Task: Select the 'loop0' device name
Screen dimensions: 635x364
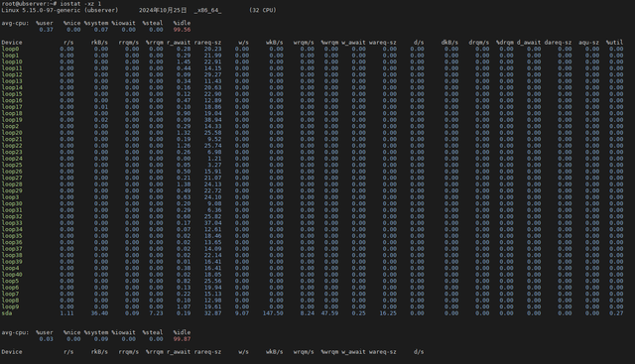Action: [x=10, y=49]
